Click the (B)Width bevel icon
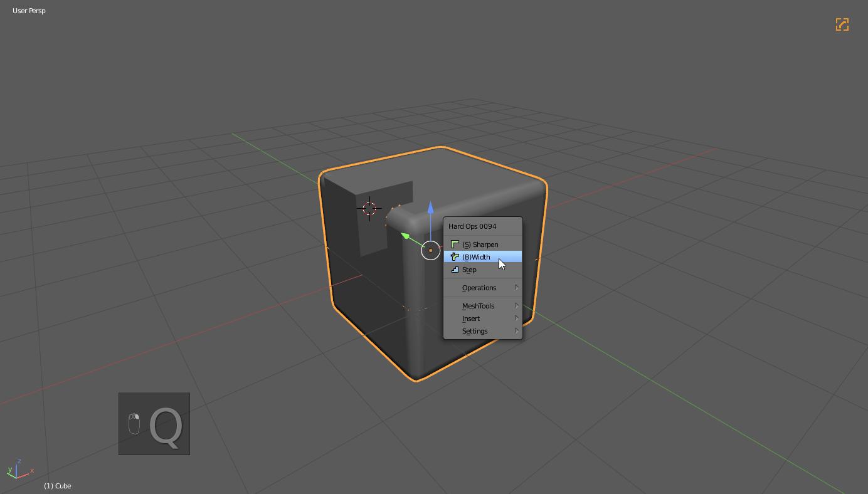This screenshot has width=868, height=494. 455,257
